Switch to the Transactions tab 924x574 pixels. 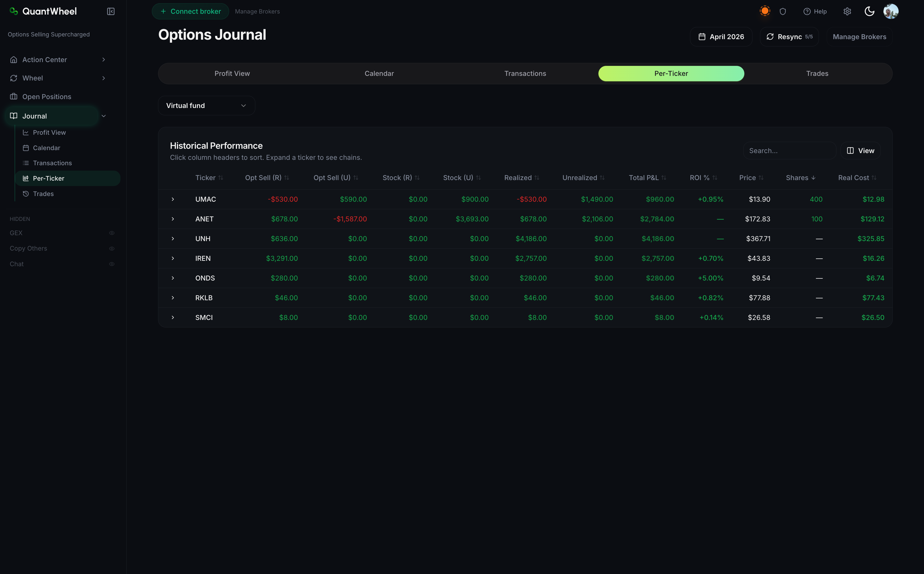pyautogui.click(x=525, y=74)
